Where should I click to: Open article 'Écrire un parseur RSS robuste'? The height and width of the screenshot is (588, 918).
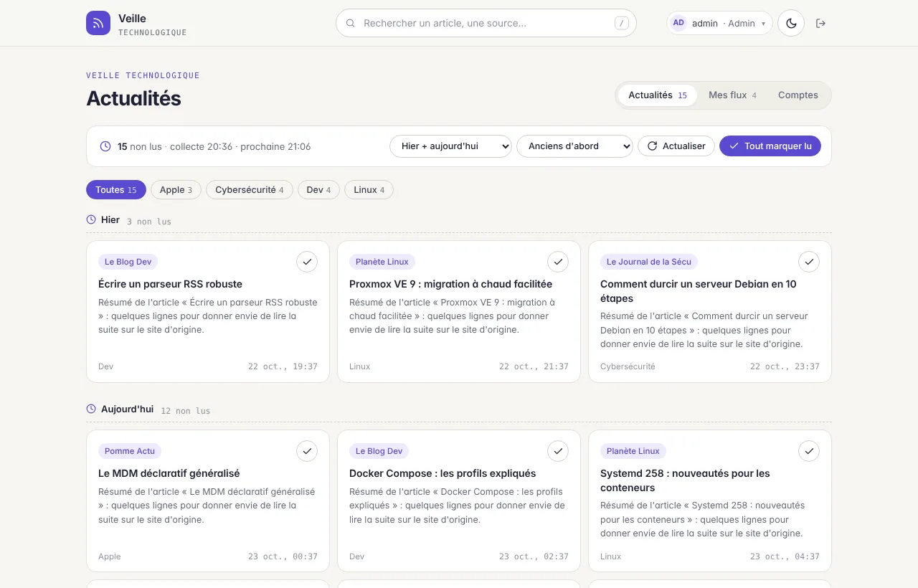coord(170,284)
